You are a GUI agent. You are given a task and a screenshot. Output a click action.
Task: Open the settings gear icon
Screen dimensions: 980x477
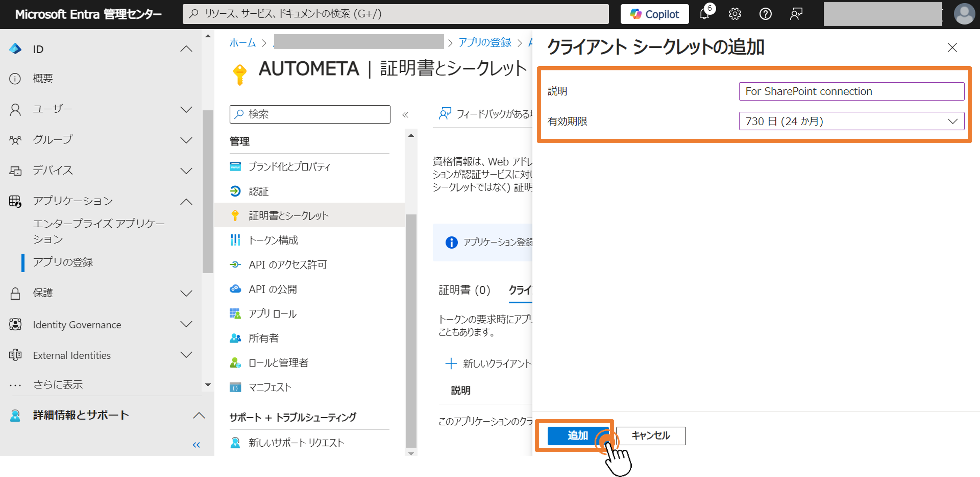(x=735, y=14)
